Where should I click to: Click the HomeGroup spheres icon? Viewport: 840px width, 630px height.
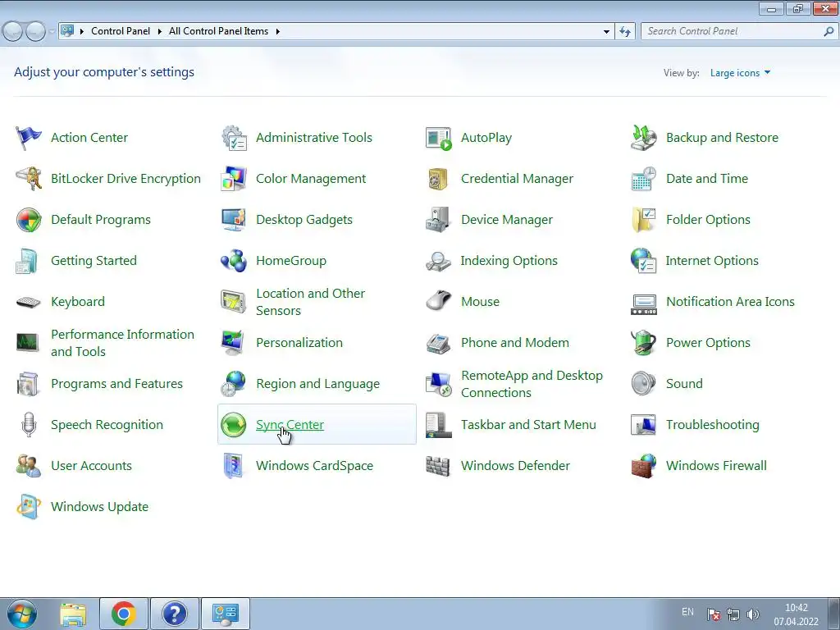(x=234, y=261)
